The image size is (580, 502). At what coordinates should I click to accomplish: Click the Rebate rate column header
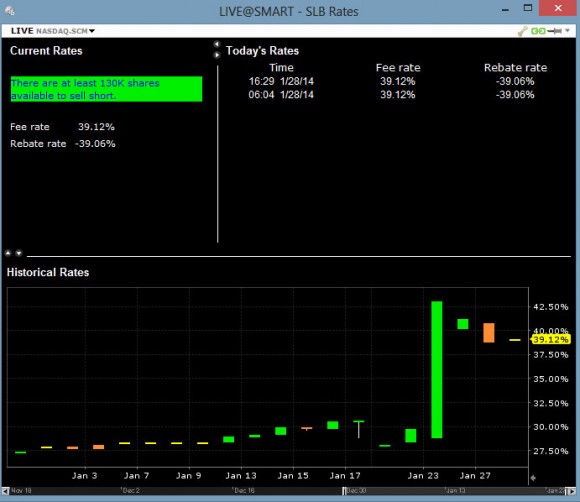coord(515,68)
